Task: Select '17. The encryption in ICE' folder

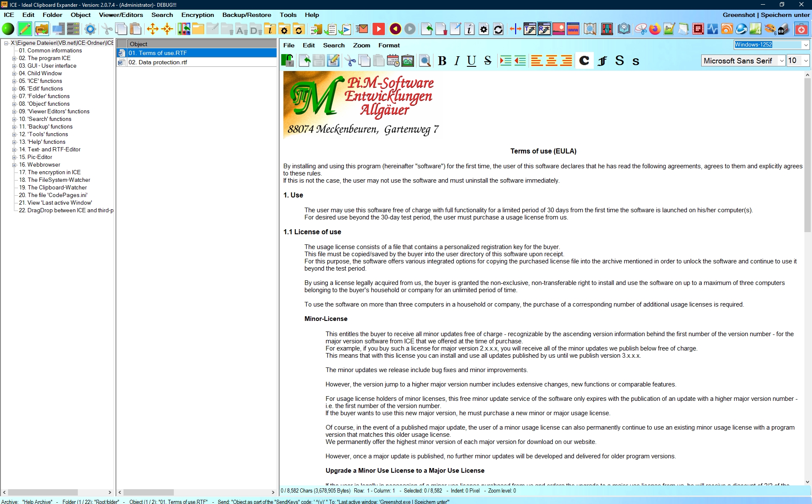Action: (x=54, y=173)
